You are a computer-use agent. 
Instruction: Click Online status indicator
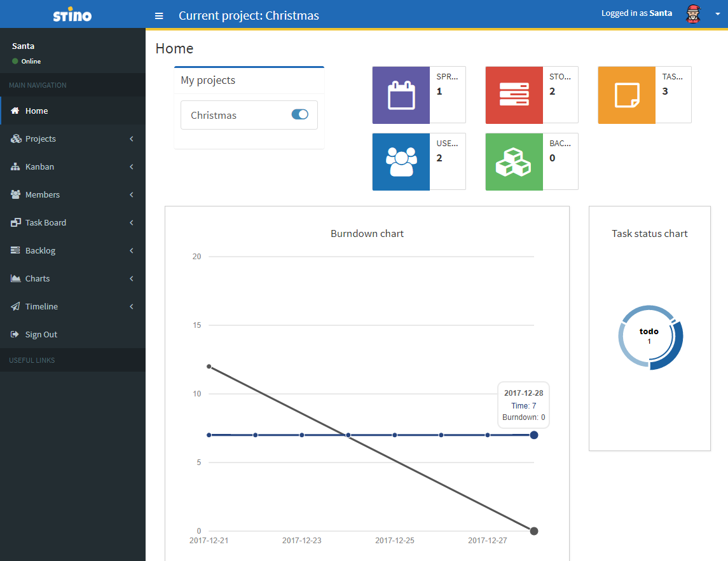pyautogui.click(x=27, y=61)
